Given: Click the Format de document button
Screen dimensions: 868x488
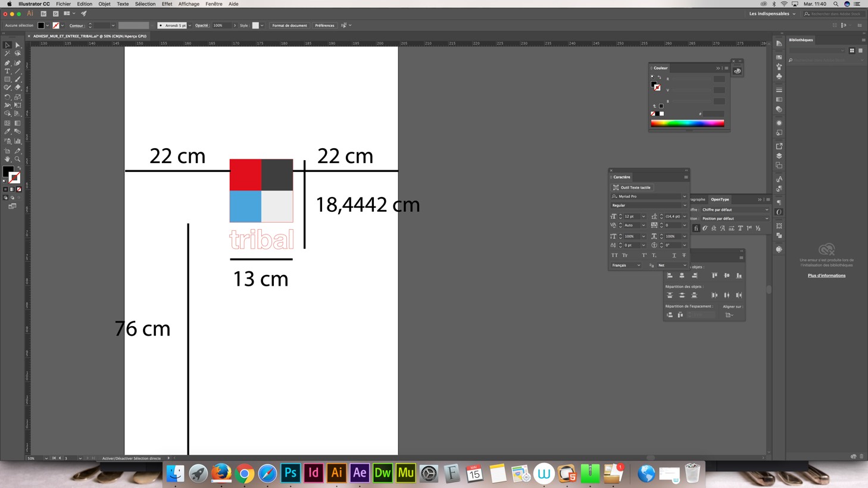Looking at the screenshot, I should tap(289, 26).
